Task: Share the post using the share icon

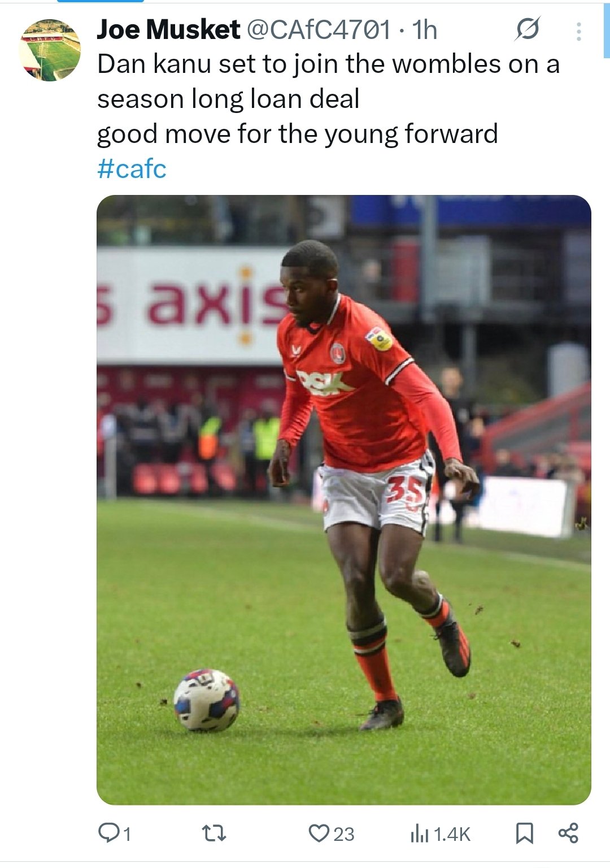Action: point(568,833)
